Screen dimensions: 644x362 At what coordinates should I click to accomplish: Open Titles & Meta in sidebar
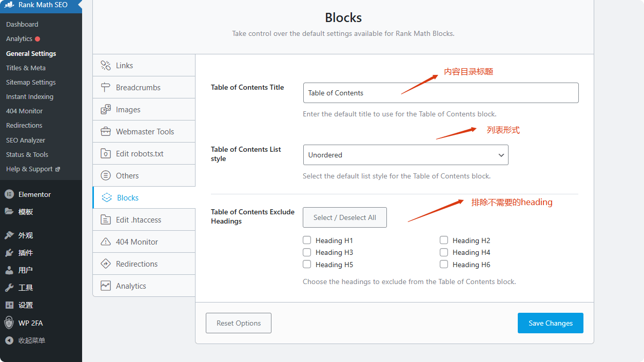click(x=26, y=68)
